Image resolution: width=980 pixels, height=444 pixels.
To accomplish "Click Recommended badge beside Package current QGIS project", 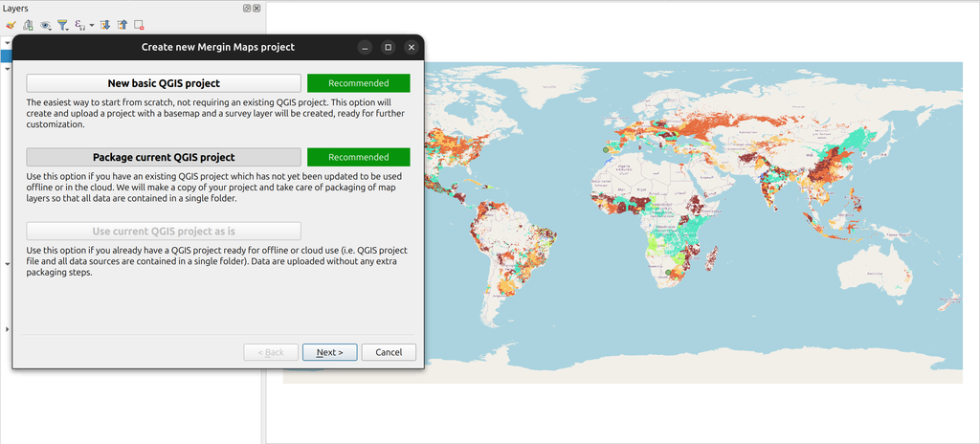I will coord(359,157).
